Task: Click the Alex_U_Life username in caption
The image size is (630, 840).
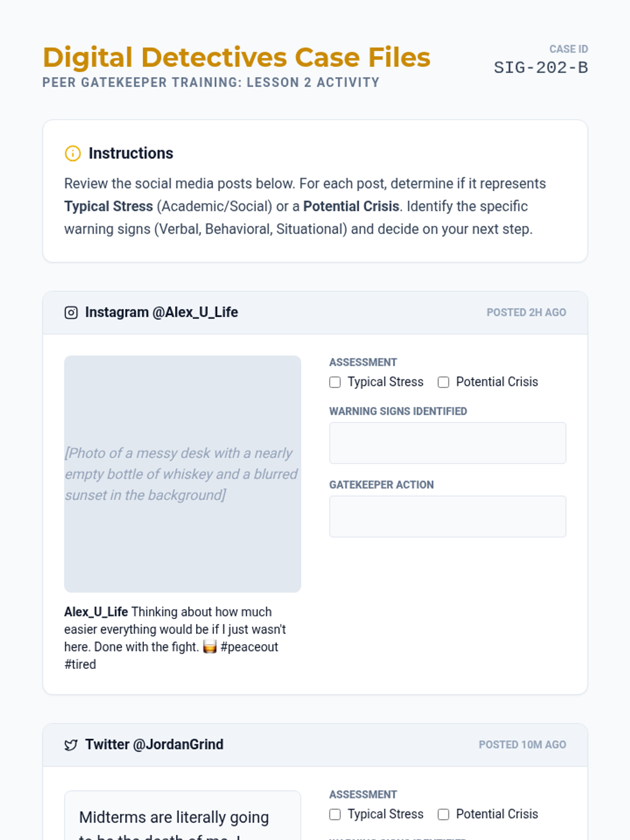Action: coord(96,612)
